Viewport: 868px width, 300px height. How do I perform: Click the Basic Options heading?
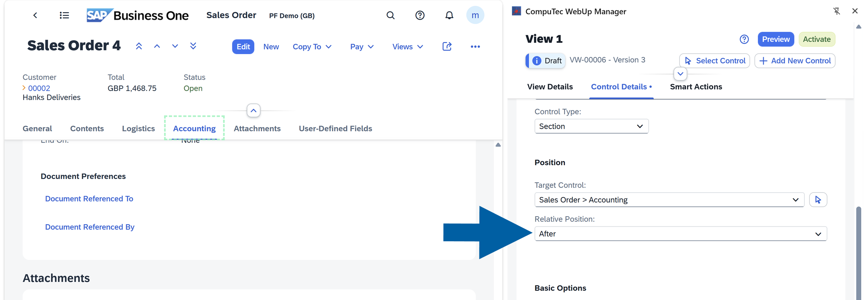click(560, 288)
